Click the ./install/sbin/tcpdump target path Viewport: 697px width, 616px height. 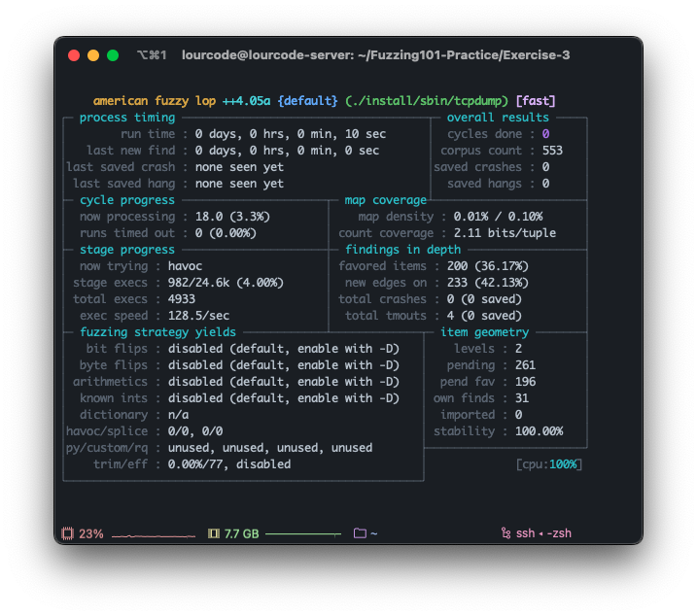[x=428, y=101]
